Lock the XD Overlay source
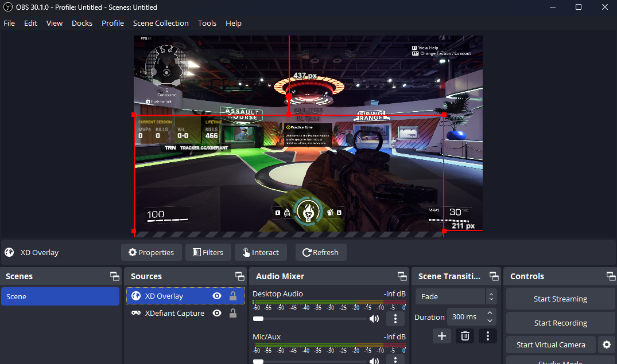 click(233, 296)
